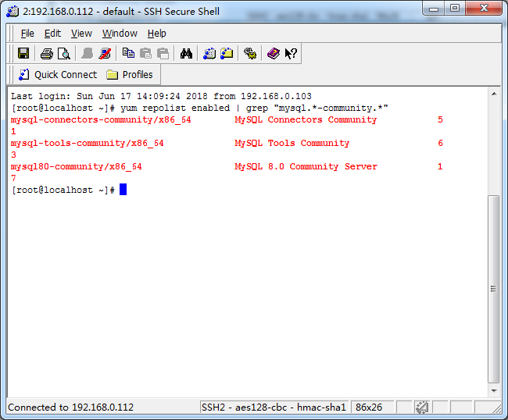
Task: Open the Edit menu
Action: 52,34
